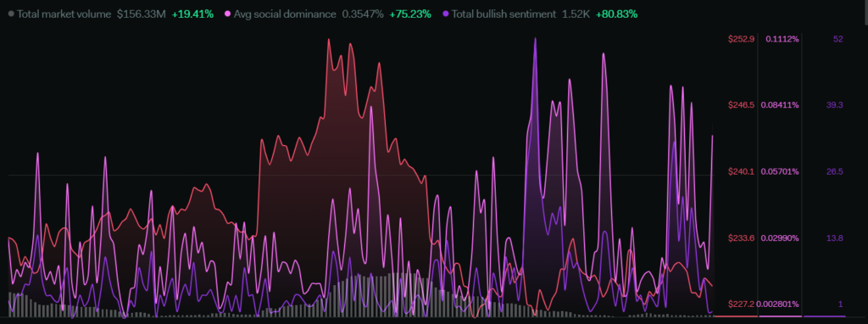Click the pink Avg social dominance legend dot
The height and width of the screenshot is (324, 868).
228,14
